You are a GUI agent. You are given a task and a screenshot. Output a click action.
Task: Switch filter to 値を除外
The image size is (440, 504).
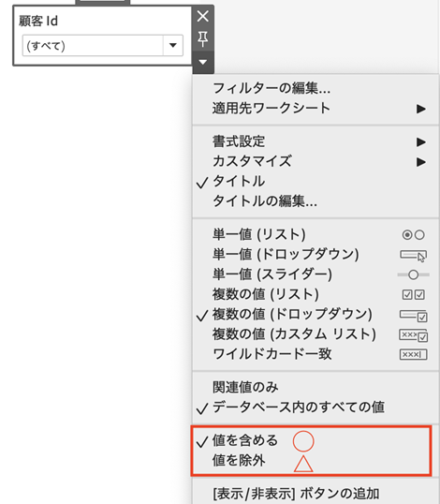point(239,461)
